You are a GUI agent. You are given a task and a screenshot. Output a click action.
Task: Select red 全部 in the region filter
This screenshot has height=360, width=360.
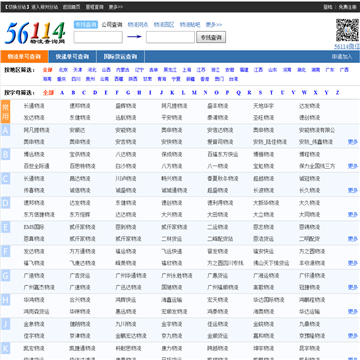coord(48,70)
